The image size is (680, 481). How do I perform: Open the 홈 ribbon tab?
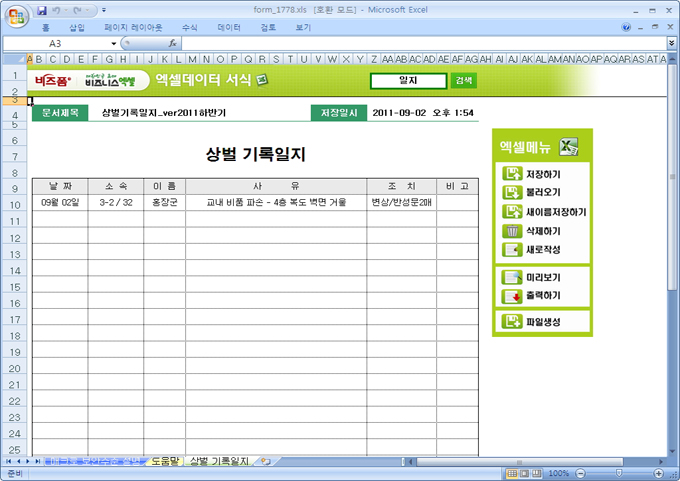click(45, 28)
